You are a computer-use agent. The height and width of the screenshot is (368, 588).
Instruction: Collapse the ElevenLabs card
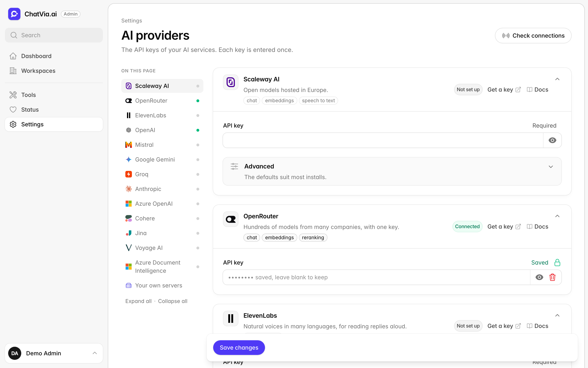tap(557, 315)
